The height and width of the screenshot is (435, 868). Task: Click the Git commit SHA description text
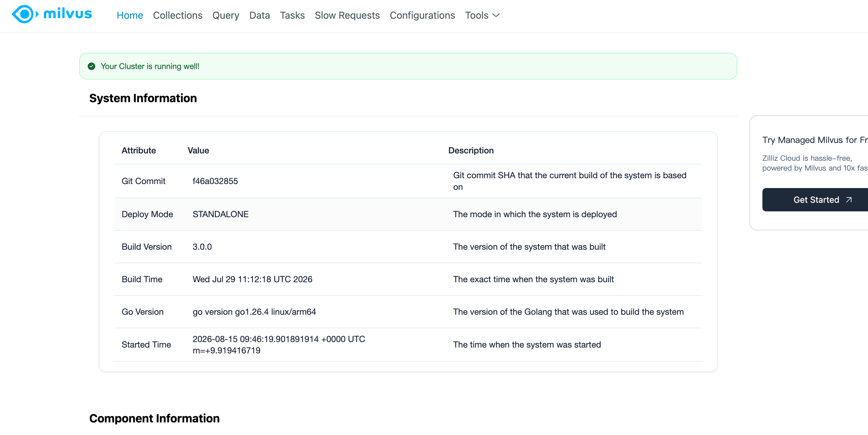(569, 181)
